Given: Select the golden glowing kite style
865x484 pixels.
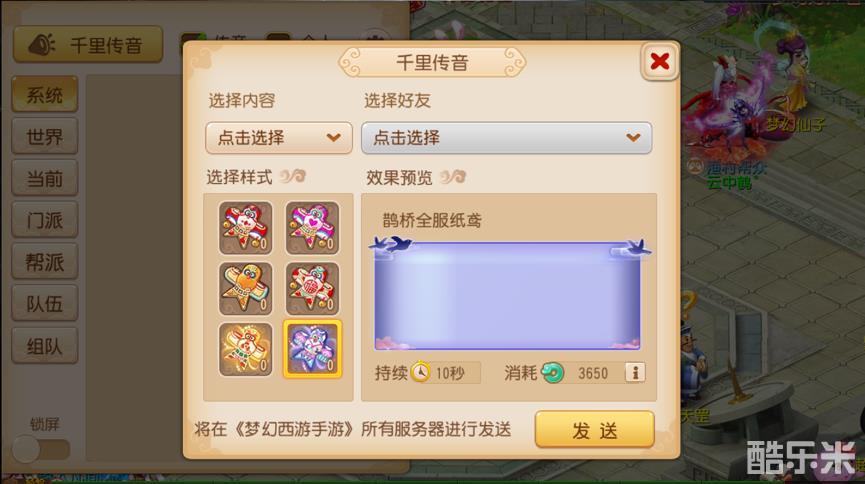Looking at the screenshot, I should (245, 349).
